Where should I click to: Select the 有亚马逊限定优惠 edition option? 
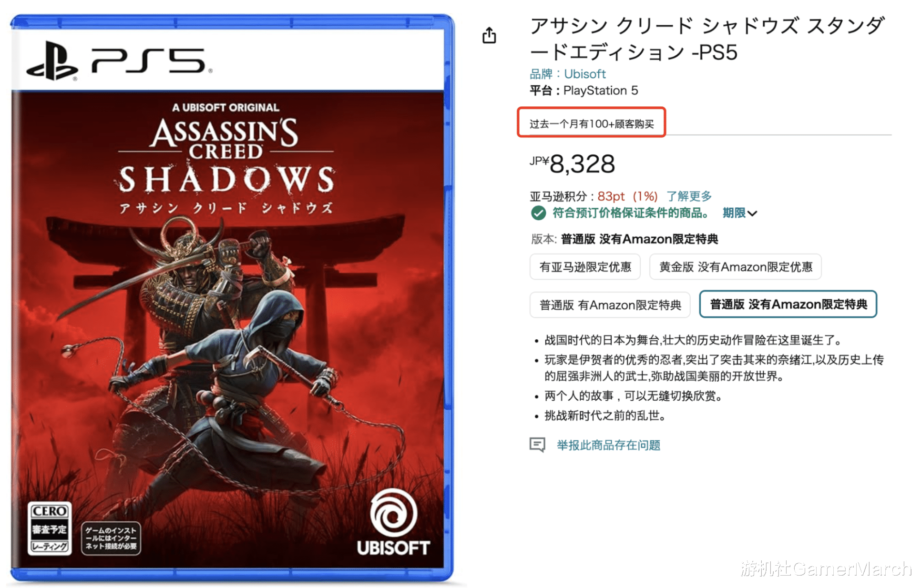tap(585, 267)
